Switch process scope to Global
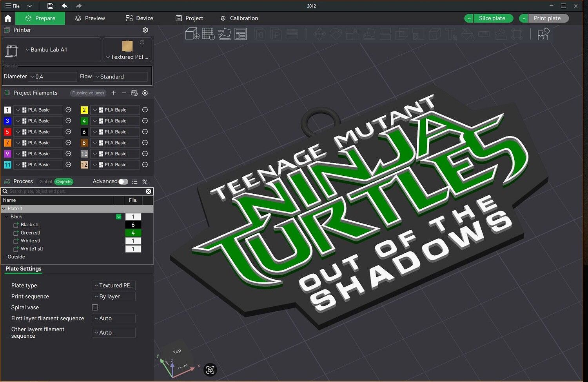This screenshot has height=382, width=588. [45, 182]
